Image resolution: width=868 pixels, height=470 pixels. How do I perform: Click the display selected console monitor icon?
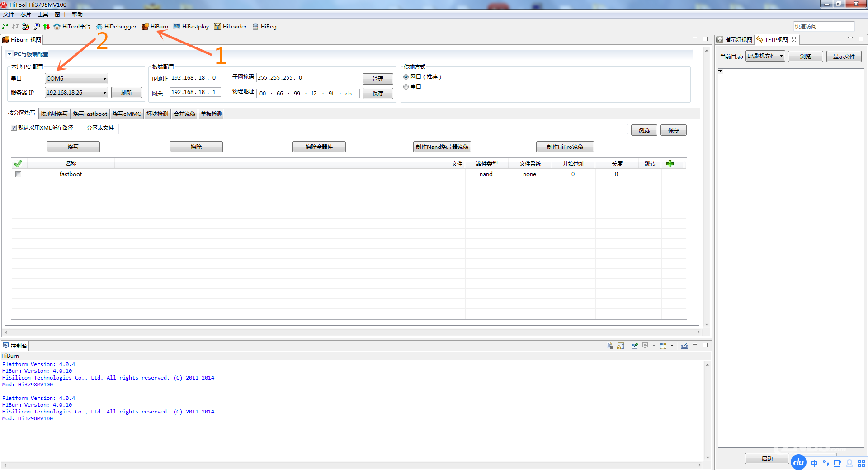[x=646, y=346]
